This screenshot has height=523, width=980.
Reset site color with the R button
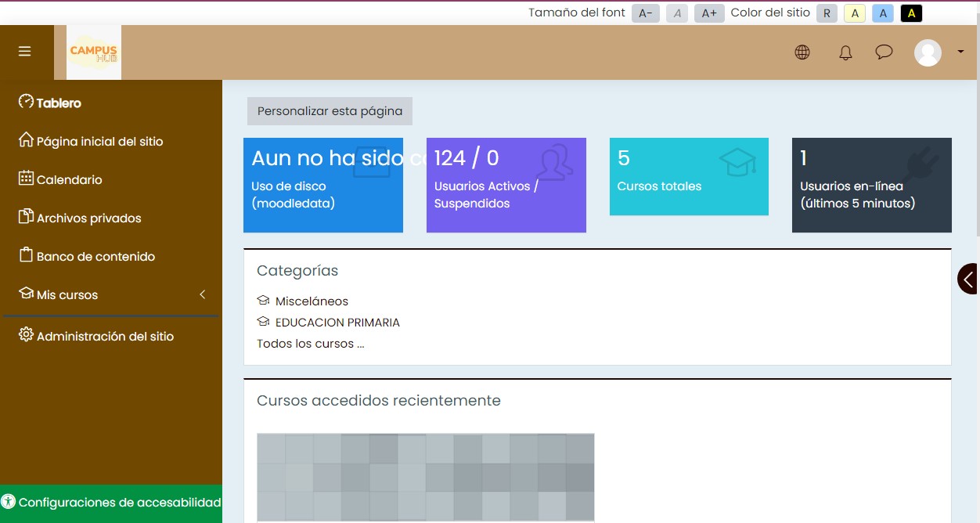coord(827,13)
